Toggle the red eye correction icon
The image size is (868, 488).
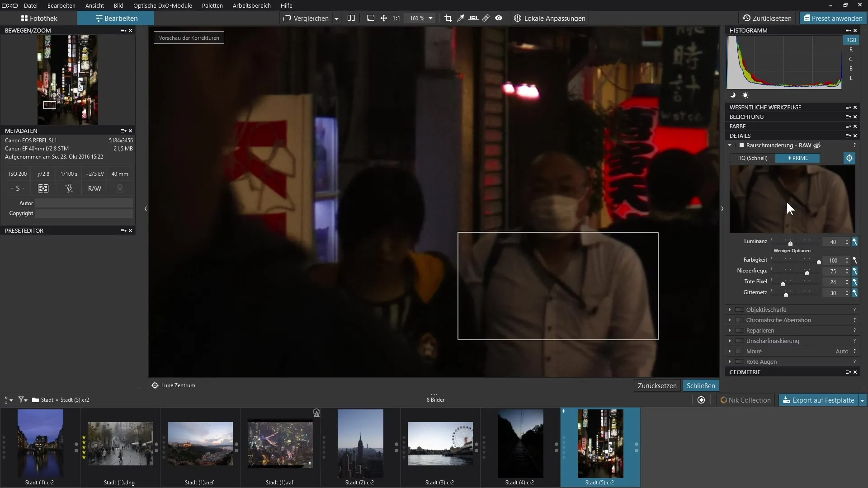pyautogui.click(x=499, y=18)
